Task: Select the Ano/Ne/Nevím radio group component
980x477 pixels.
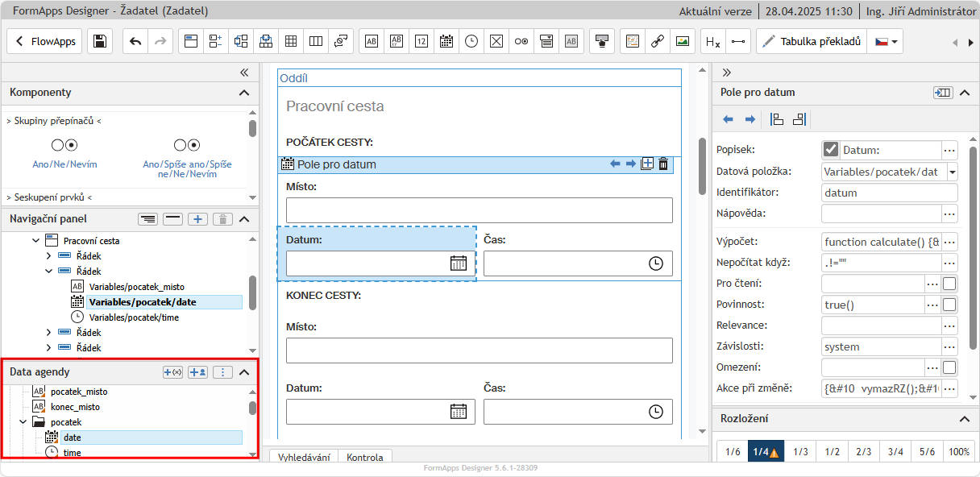Action: click(x=64, y=152)
